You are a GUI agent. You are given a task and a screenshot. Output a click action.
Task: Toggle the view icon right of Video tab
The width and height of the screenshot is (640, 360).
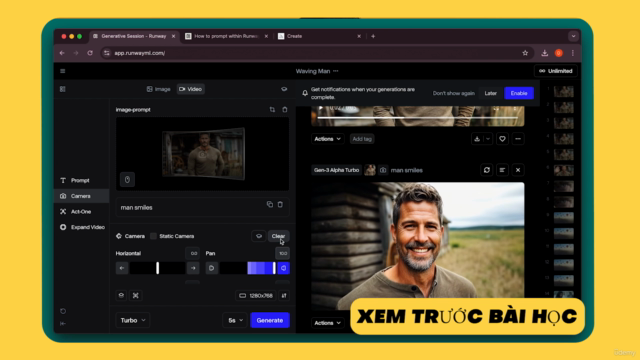pos(284,89)
